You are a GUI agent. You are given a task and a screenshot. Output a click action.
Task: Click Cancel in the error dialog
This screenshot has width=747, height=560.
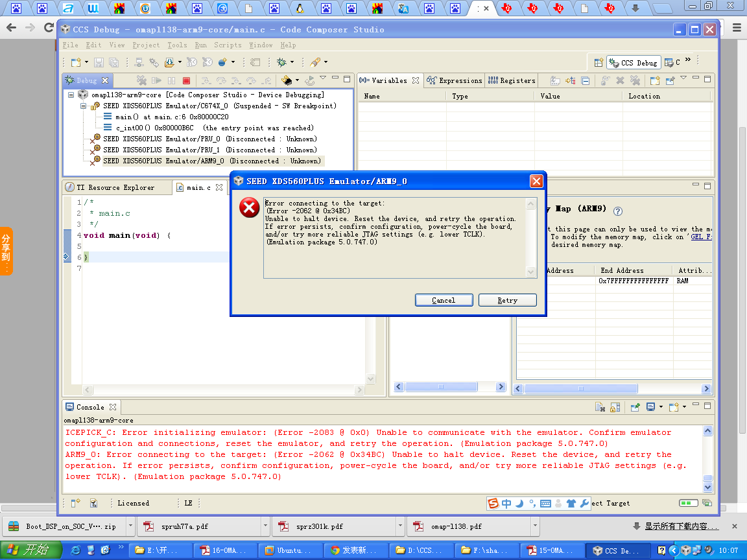pos(444,300)
